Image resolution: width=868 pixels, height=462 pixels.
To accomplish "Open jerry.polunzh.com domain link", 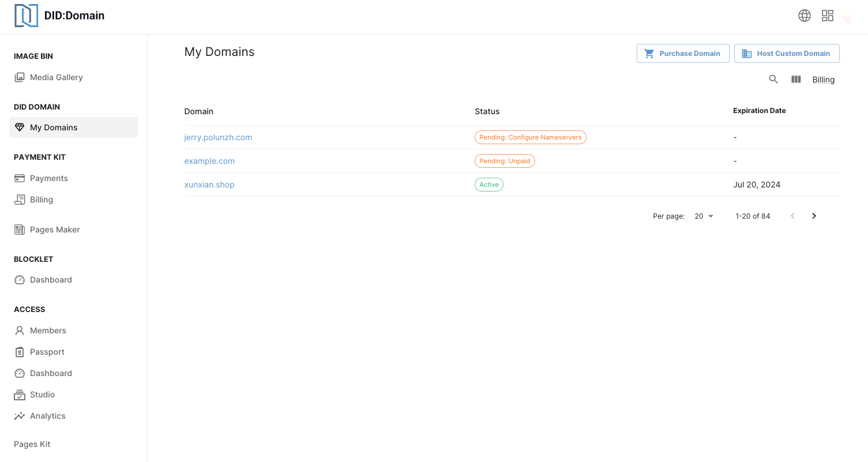I will click(x=218, y=137).
